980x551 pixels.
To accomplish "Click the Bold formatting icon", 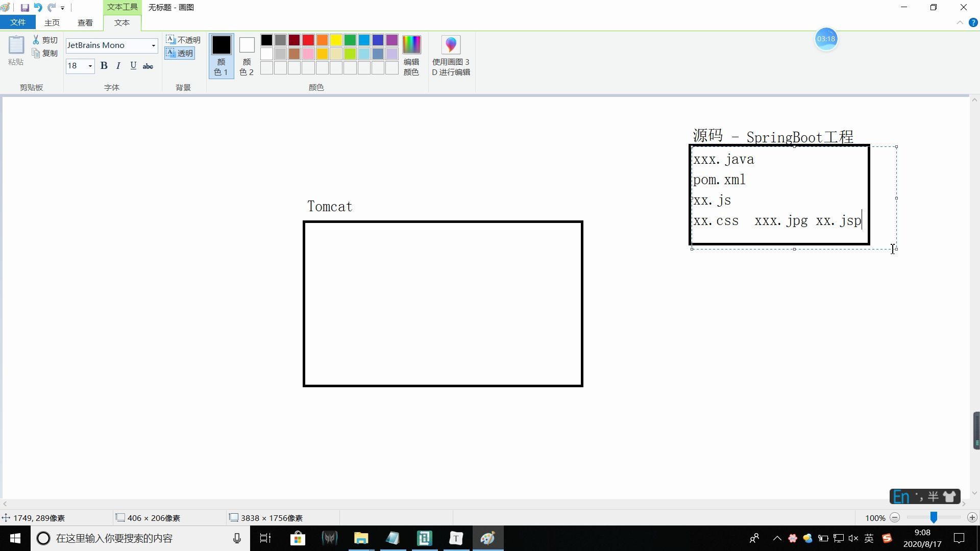I will [x=104, y=65].
